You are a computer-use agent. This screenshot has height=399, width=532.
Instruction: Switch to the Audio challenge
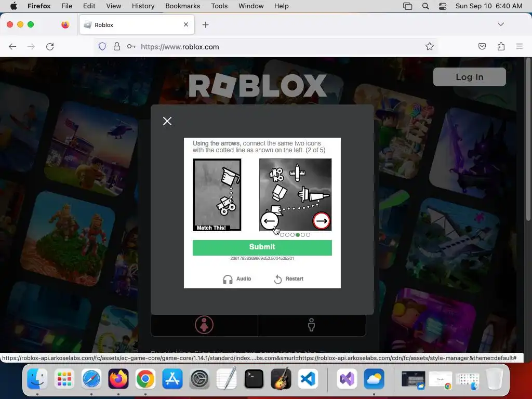(x=237, y=279)
